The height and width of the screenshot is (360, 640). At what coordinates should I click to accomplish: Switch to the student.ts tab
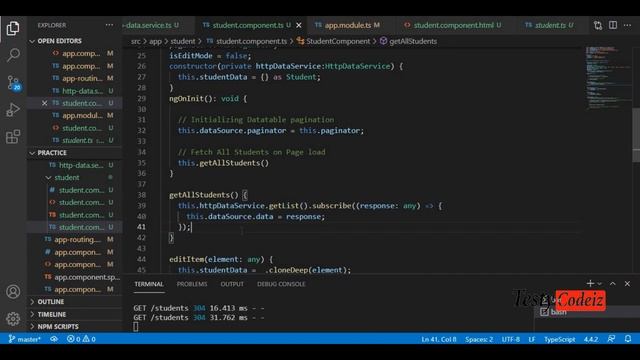click(549, 25)
